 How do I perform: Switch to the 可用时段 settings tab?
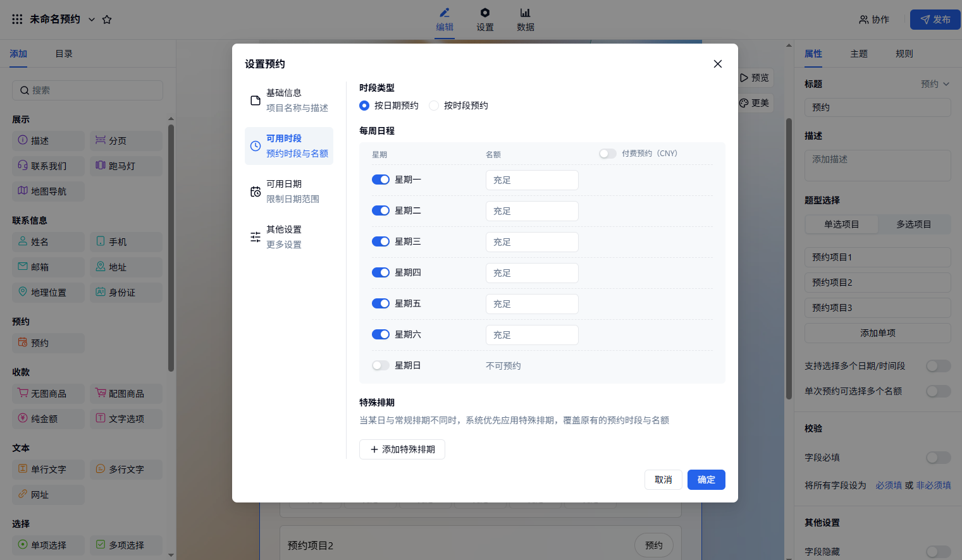point(289,146)
